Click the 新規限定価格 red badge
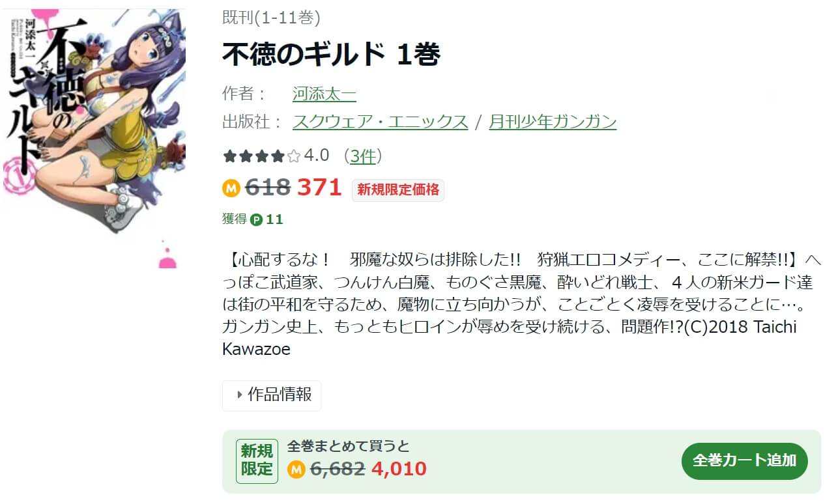 398,190
